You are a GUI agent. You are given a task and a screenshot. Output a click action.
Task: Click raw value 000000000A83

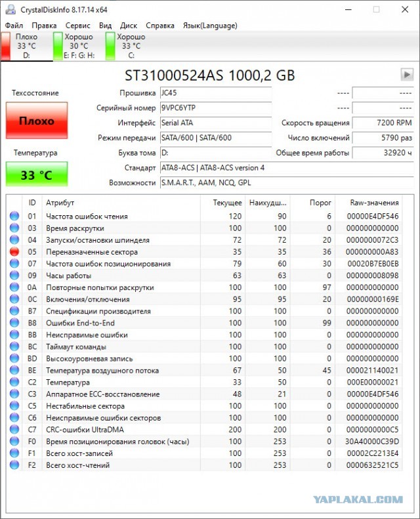(372, 252)
